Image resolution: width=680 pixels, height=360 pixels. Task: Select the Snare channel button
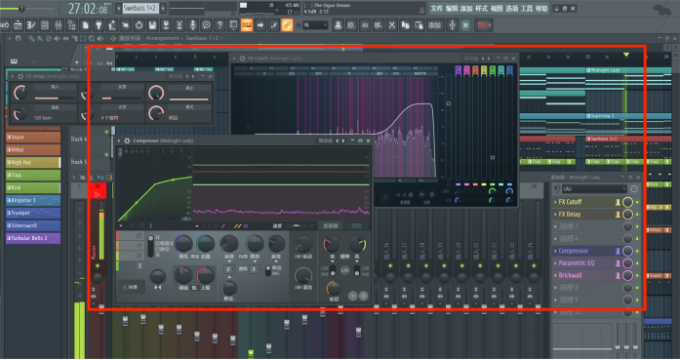[x=33, y=137]
